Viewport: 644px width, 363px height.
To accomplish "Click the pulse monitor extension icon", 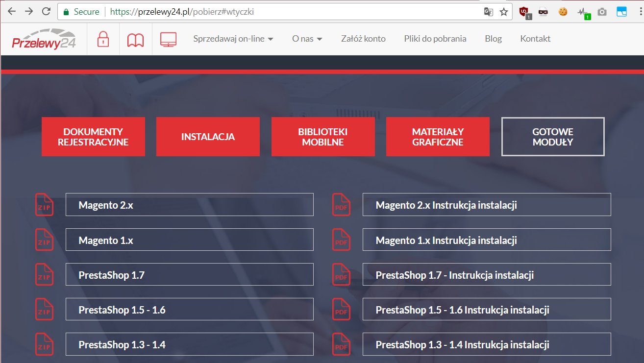I will pyautogui.click(x=583, y=12).
